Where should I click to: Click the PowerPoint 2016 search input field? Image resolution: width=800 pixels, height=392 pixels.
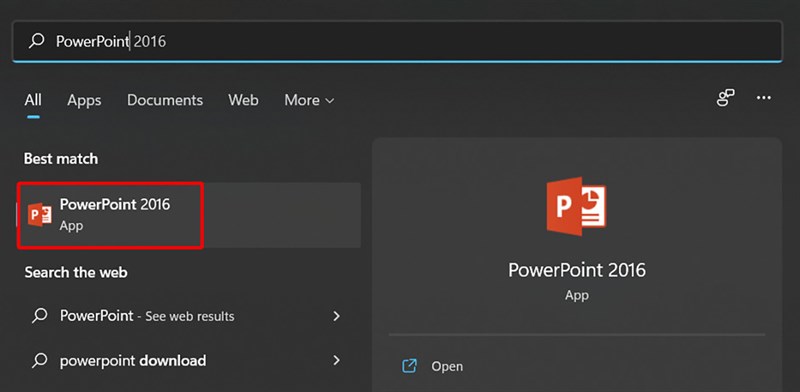click(397, 41)
